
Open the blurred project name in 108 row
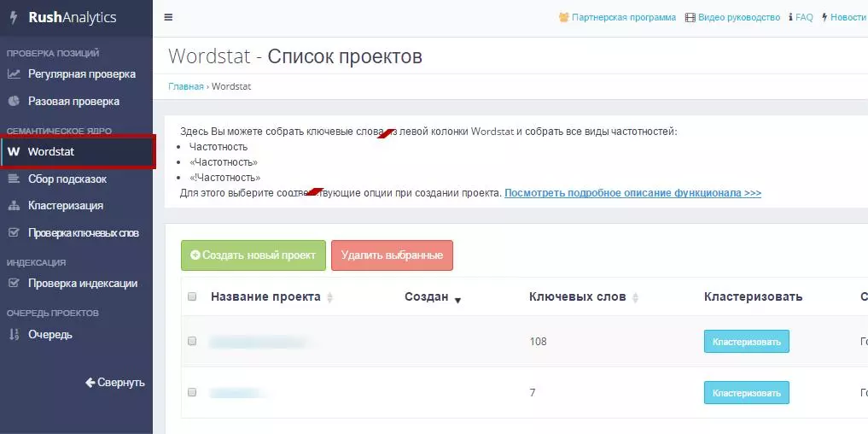pos(258,342)
